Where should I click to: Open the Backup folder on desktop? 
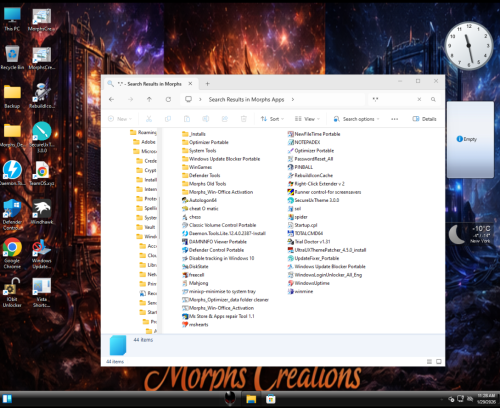(x=12, y=96)
